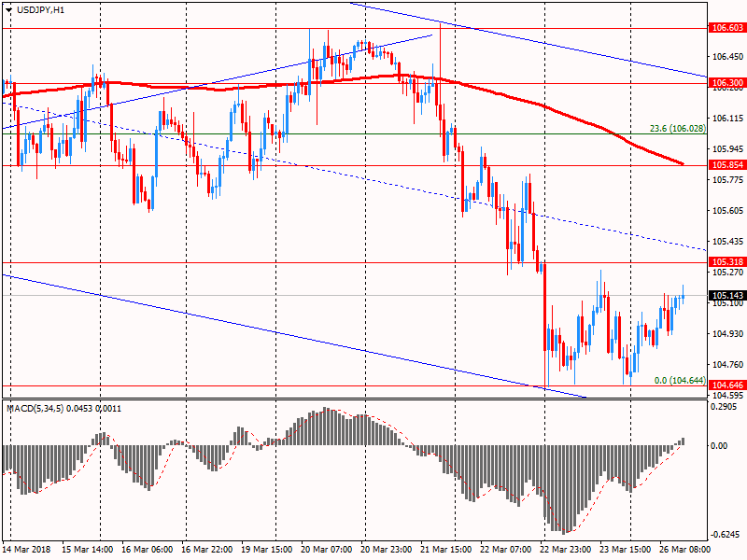Click the 16 Mar 06:00 time label

pyautogui.click(x=148, y=549)
